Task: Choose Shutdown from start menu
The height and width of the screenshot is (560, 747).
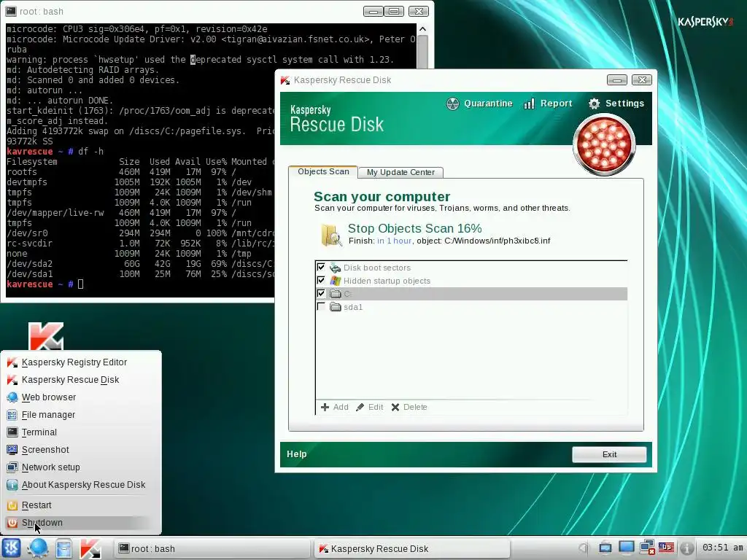Action: pyautogui.click(x=42, y=523)
